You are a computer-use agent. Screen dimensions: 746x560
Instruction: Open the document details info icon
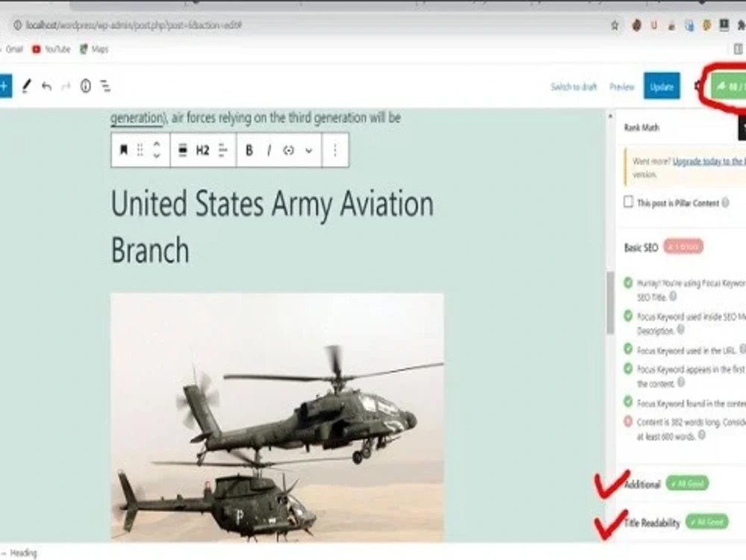(x=86, y=86)
